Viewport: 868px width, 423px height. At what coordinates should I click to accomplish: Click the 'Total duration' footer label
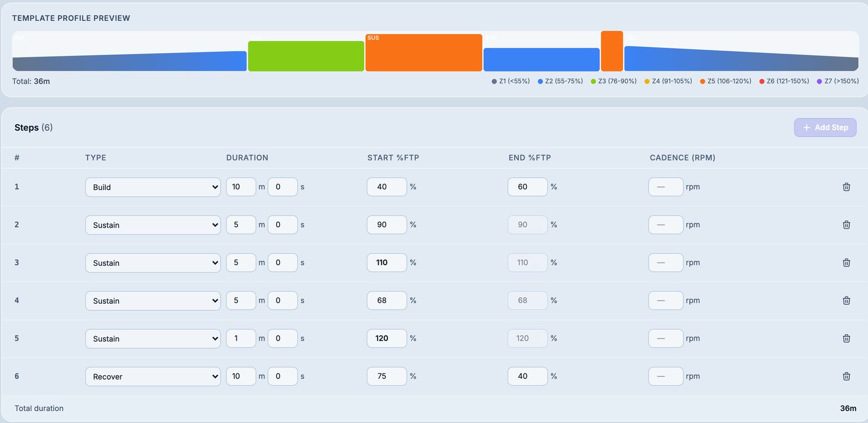[x=39, y=408]
